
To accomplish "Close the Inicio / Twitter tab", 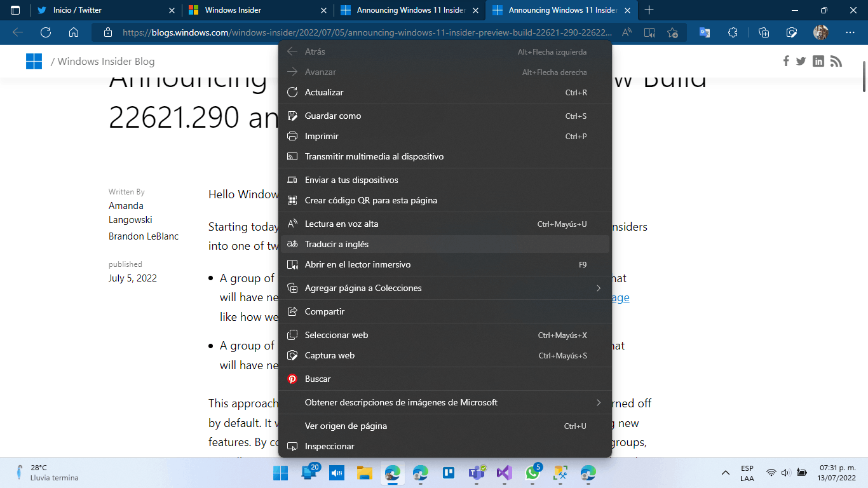I will click(x=172, y=10).
